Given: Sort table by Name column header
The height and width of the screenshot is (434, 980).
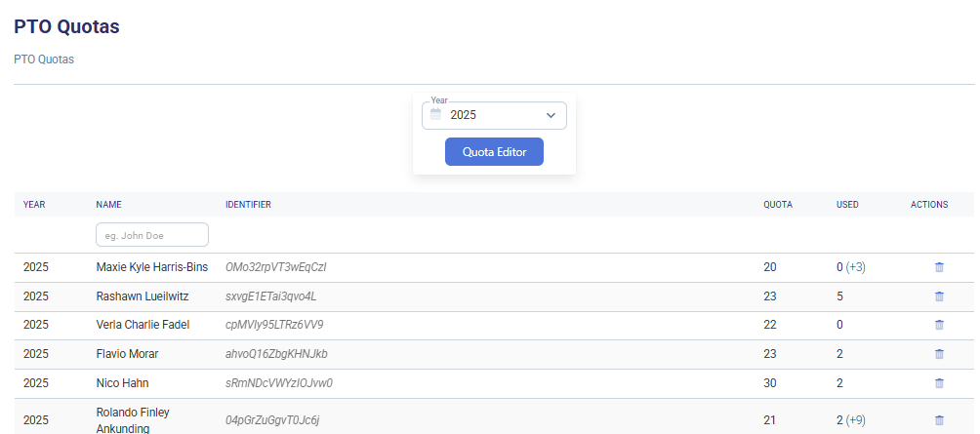Looking at the screenshot, I should click(108, 205).
